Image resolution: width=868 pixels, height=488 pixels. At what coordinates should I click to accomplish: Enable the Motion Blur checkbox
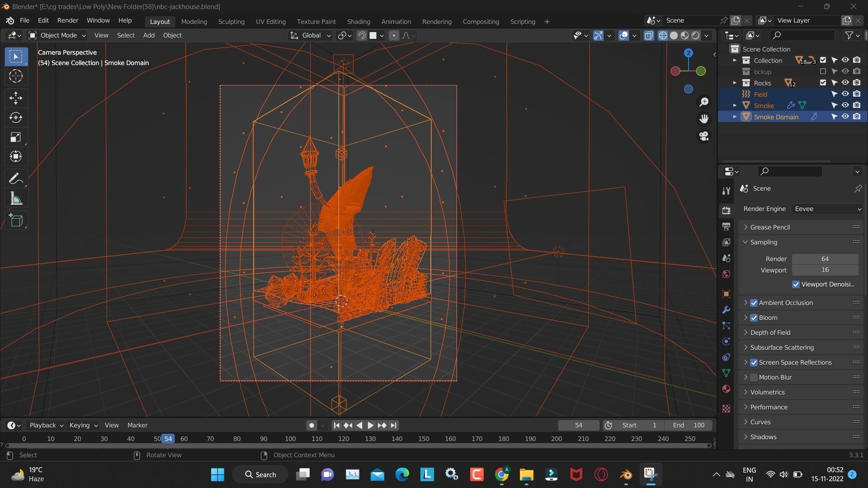click(x=754, y=377)
